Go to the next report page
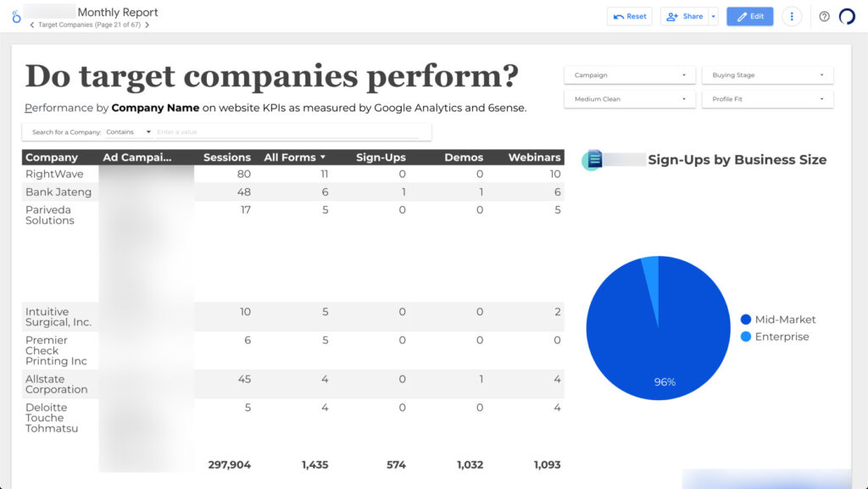 [149, 25]
